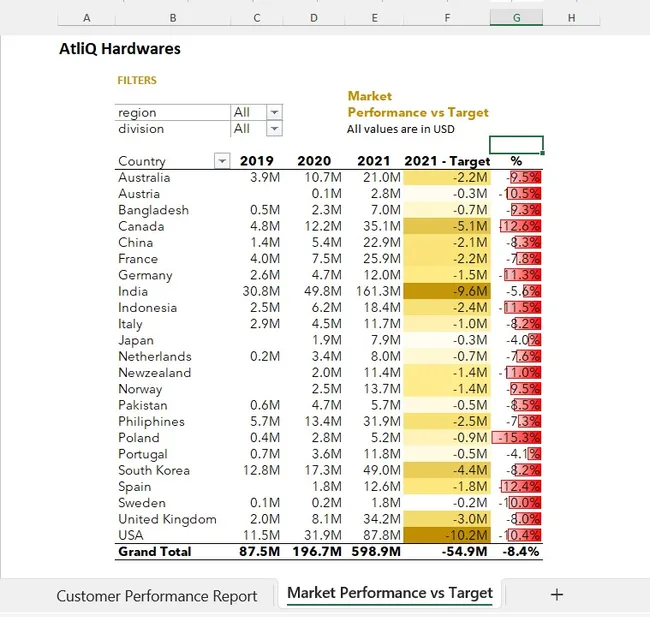Open the division filter dropdown arrow
Viewport: 650px width, 617px height.
[274, 129]
